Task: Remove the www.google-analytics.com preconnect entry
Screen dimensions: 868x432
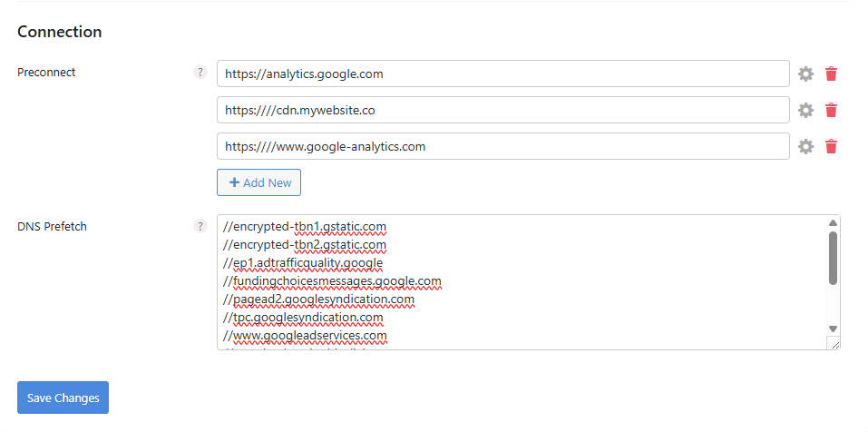Action: point(831,146)
